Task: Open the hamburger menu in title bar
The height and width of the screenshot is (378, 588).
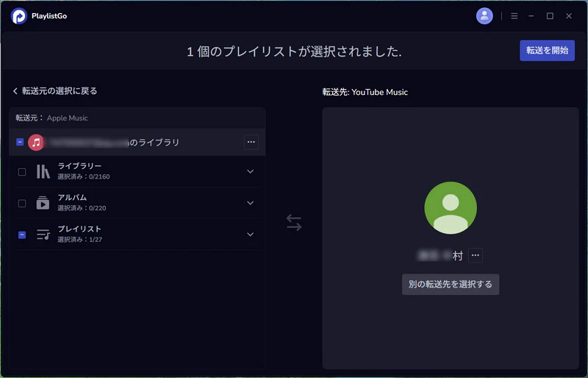Action: coord(514,16)
